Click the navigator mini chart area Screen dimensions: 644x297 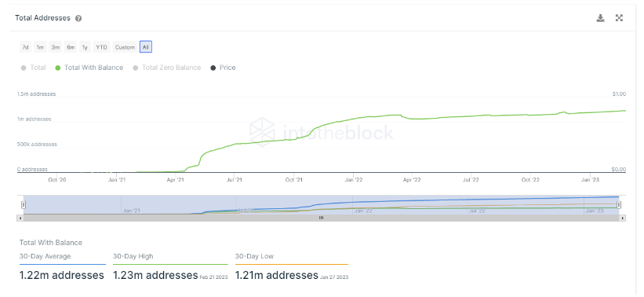coord(321,204)
